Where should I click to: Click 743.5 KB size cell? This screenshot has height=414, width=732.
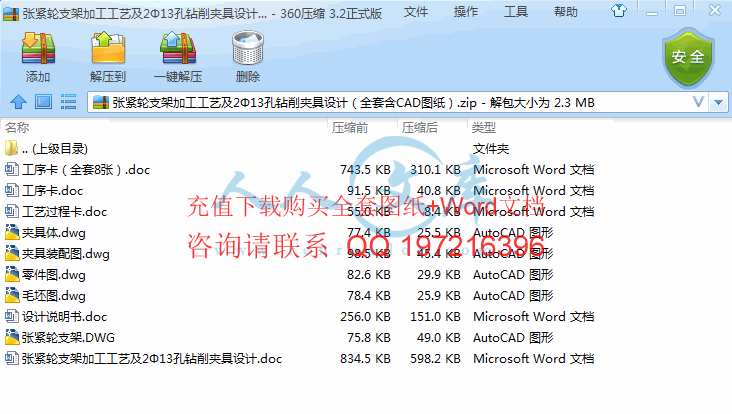[x=365, y=169]
